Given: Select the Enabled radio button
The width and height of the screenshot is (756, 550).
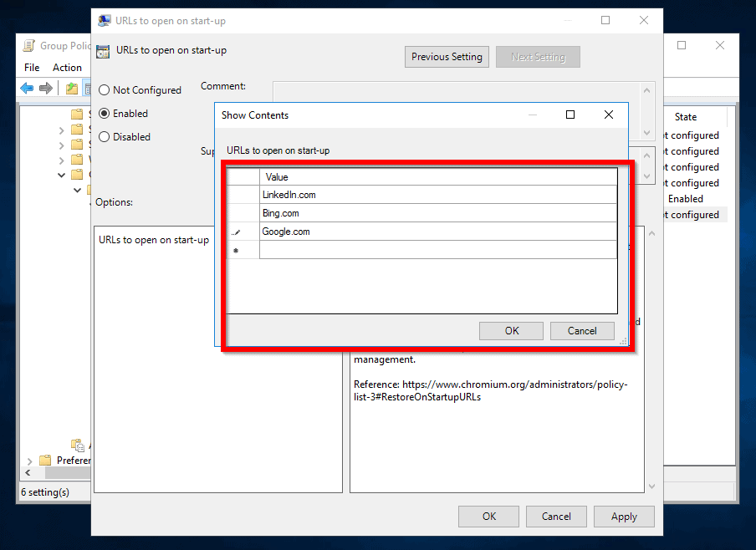Looking at the screenshot, I should pyautogui.click(x=105, y=114).
